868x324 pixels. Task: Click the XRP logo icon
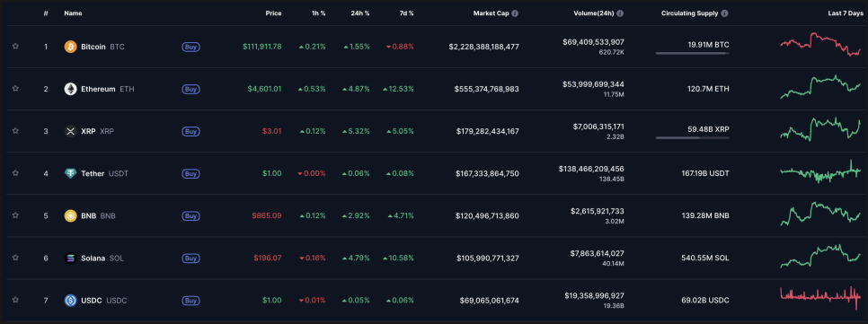[70, 131]
